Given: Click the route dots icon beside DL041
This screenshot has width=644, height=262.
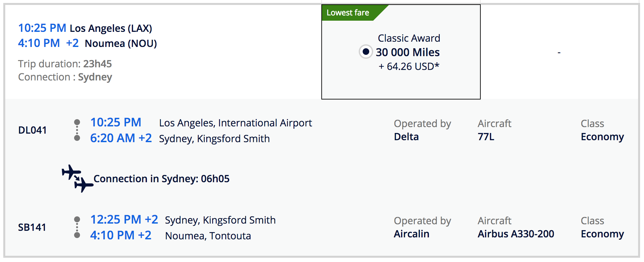Looking at the screenshot, I should pos(77,130).
